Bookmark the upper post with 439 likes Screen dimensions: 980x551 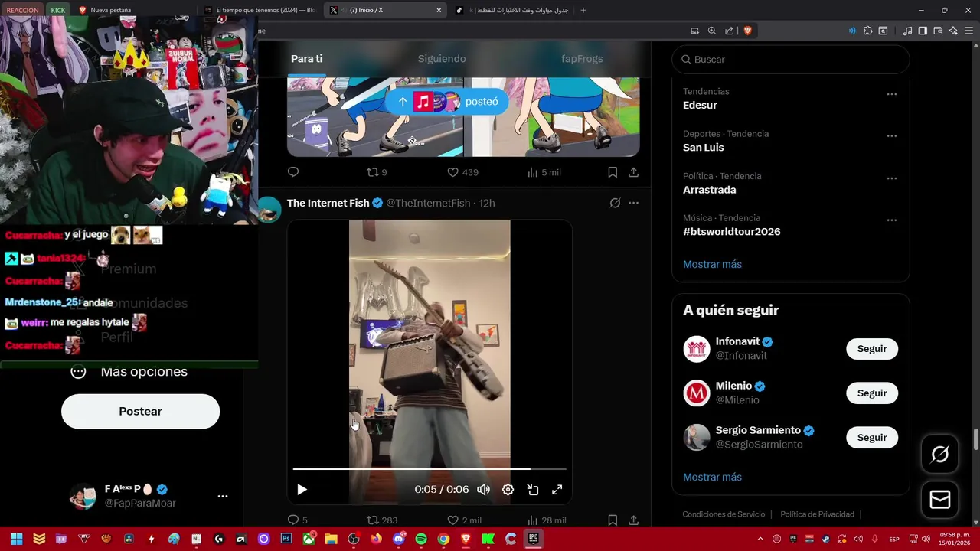coord(612,172)
